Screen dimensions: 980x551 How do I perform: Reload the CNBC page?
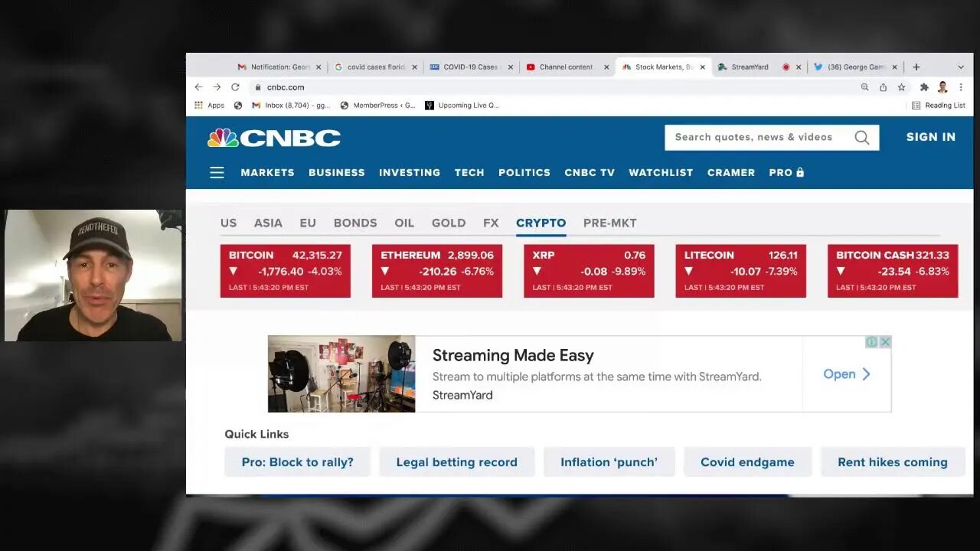click(x=235, y=87)
